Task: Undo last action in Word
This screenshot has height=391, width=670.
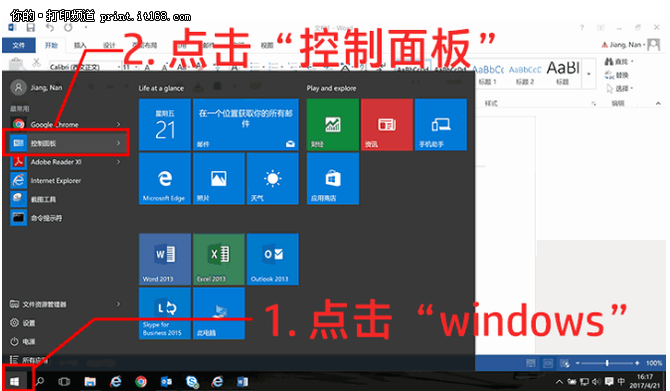Action: [50, 28]
